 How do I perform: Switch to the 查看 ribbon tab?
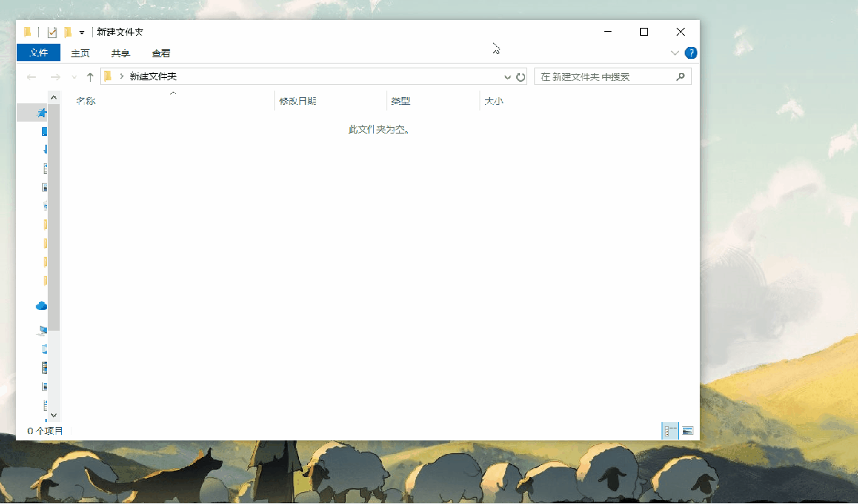161,52
